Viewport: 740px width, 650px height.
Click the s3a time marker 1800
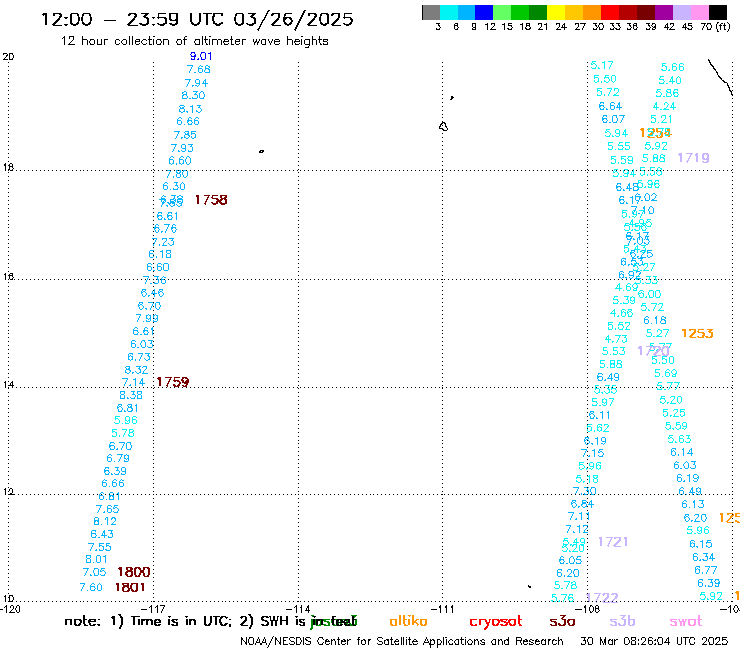(x=134, y=572)
